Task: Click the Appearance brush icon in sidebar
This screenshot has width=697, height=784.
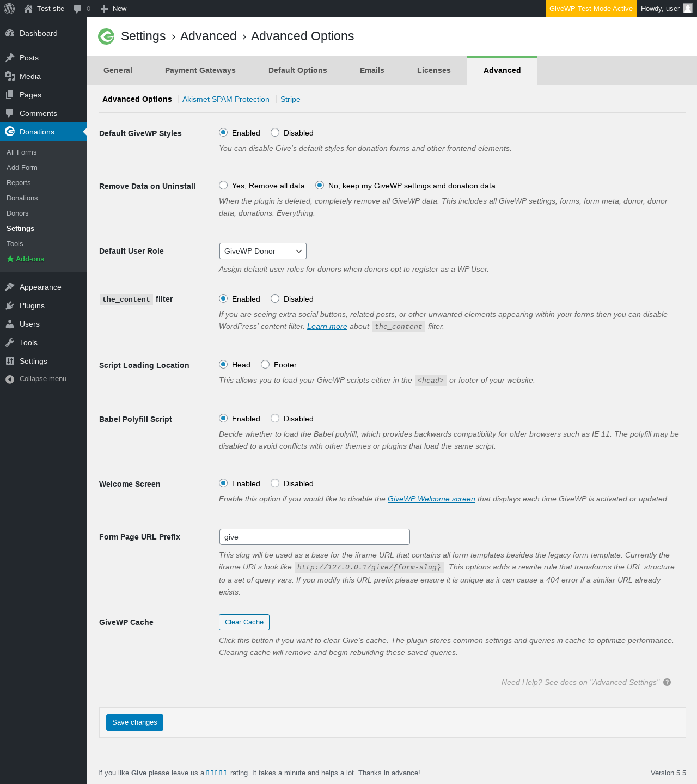Action: pyautogui.click(x=10, y=287)
